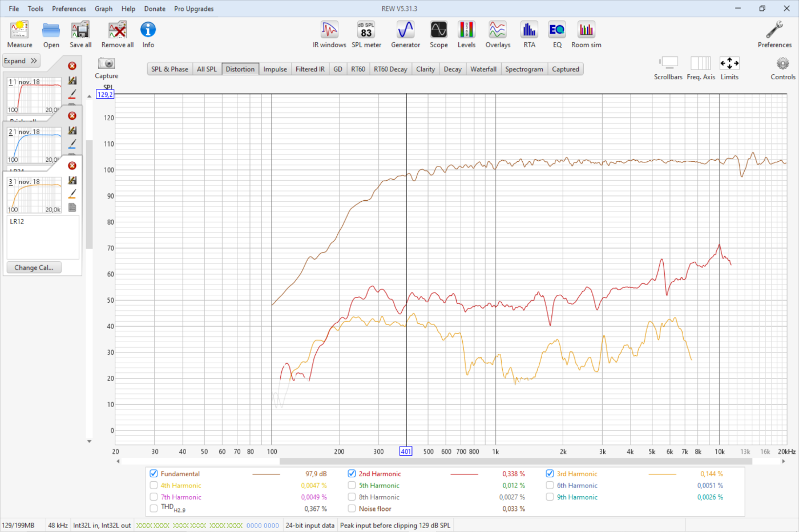799x532 pixels.
Task: Switch to the Waterfall tab
Action: coord(483,69)
